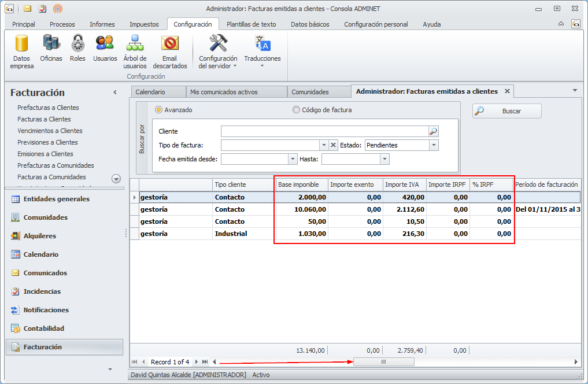Open Fecha emitida desde date dropdown
588x384 pixels.
pyautogui.click(x=292, y=159)
